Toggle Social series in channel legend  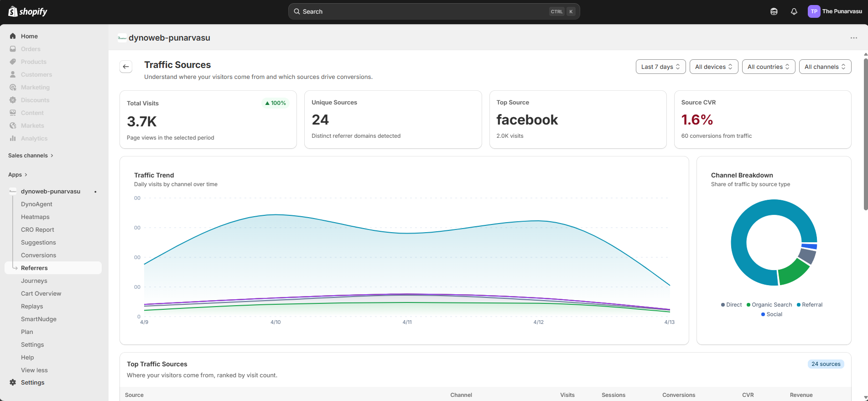click(771, 314)
